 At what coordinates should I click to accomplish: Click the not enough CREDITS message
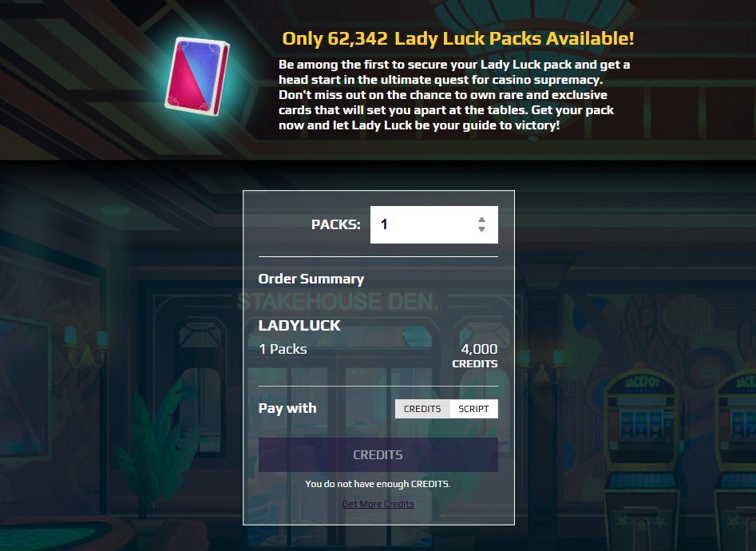click(378, 484)
